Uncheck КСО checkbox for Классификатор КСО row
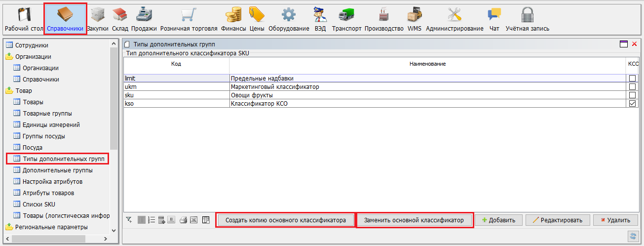 (x=632, y=104)
